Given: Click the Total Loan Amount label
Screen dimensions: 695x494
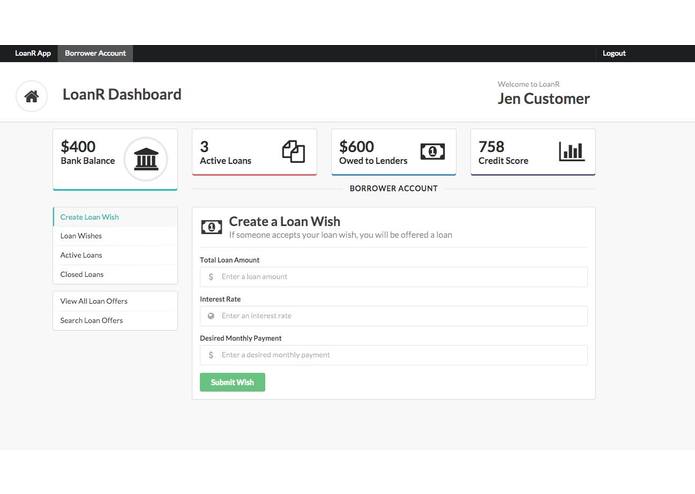Looking at the screenshot, I should [230, 260].
